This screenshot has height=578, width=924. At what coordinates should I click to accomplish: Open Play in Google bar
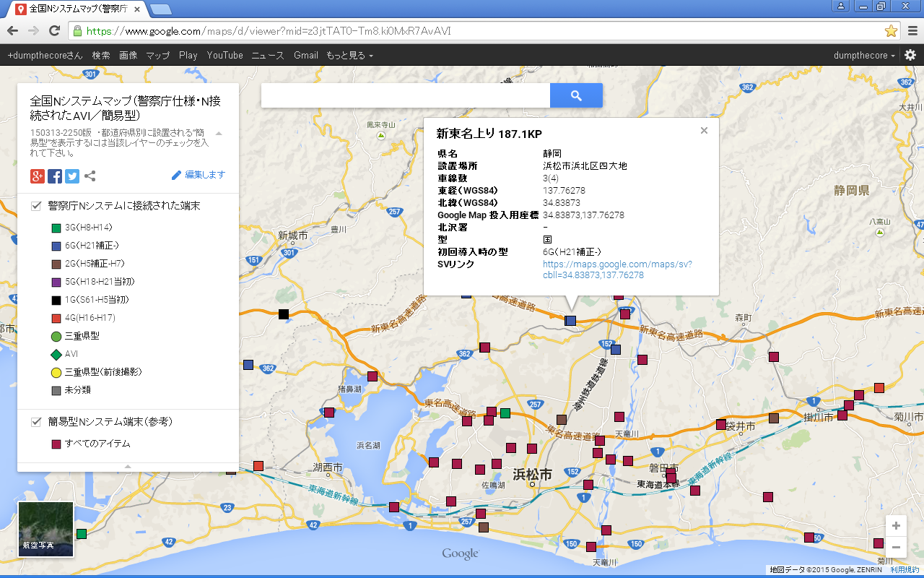coord(188,55)
